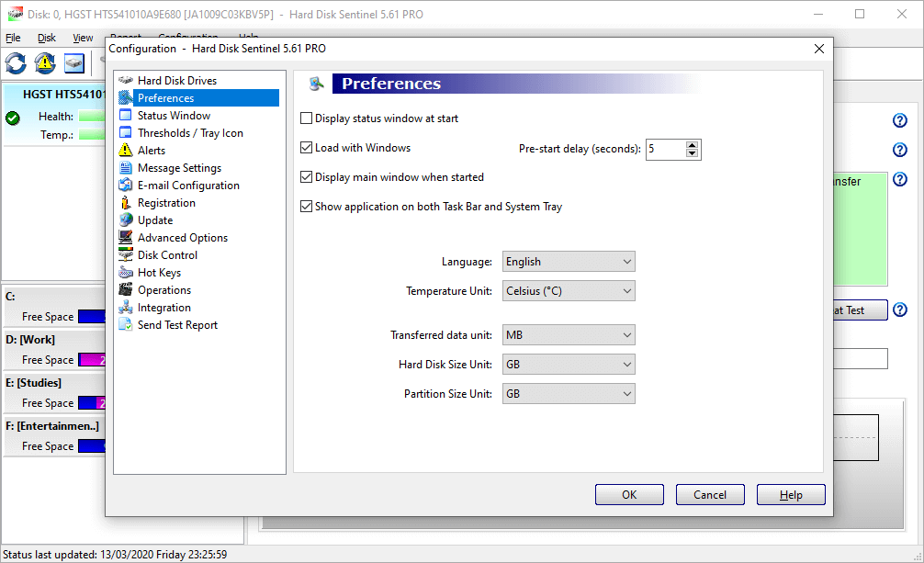Open the Hard Disk Size Unit dropdown
This screenshot has height=563, width=924.
pos(569,365)
